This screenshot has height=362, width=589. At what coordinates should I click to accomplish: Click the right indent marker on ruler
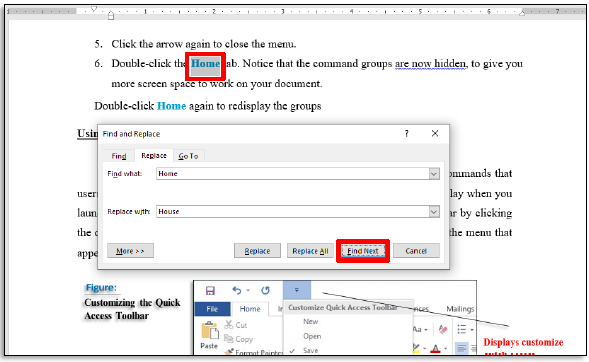tap(522, 13)
